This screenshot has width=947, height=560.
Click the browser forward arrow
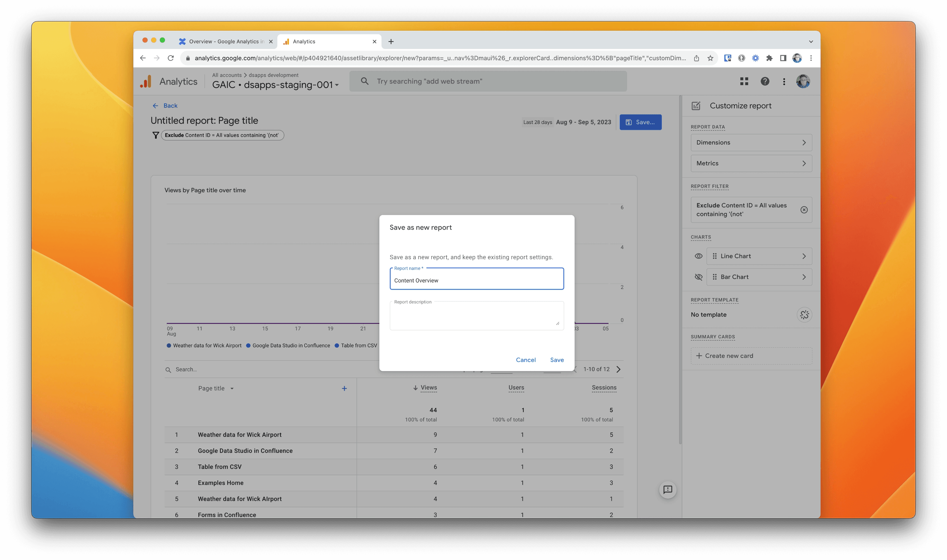[x=157, y=58]
